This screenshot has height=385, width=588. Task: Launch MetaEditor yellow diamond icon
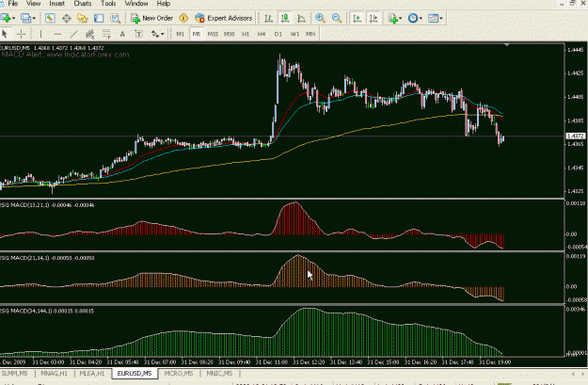[183, 18]
